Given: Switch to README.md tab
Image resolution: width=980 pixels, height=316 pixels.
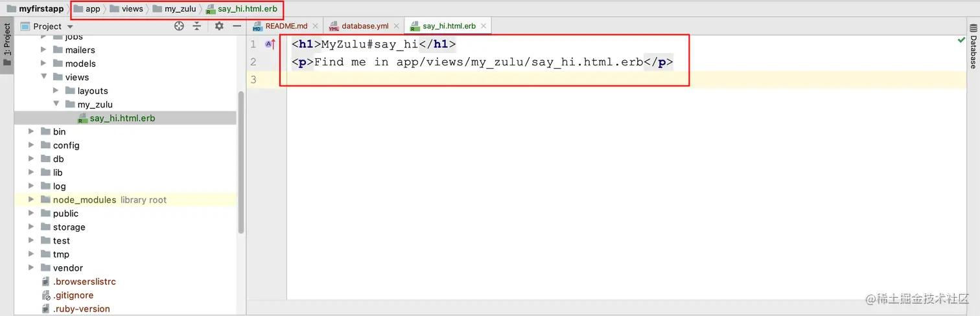Looking at the screenshot, I should tap(286, 26).
